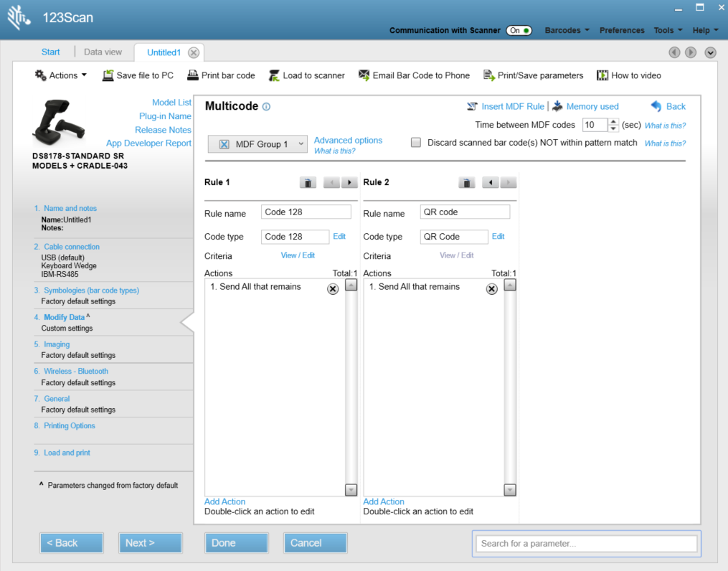Viewport: 728px width, 571px height.
Task: Click the Save file to PC icon
Action: point(108,75)
